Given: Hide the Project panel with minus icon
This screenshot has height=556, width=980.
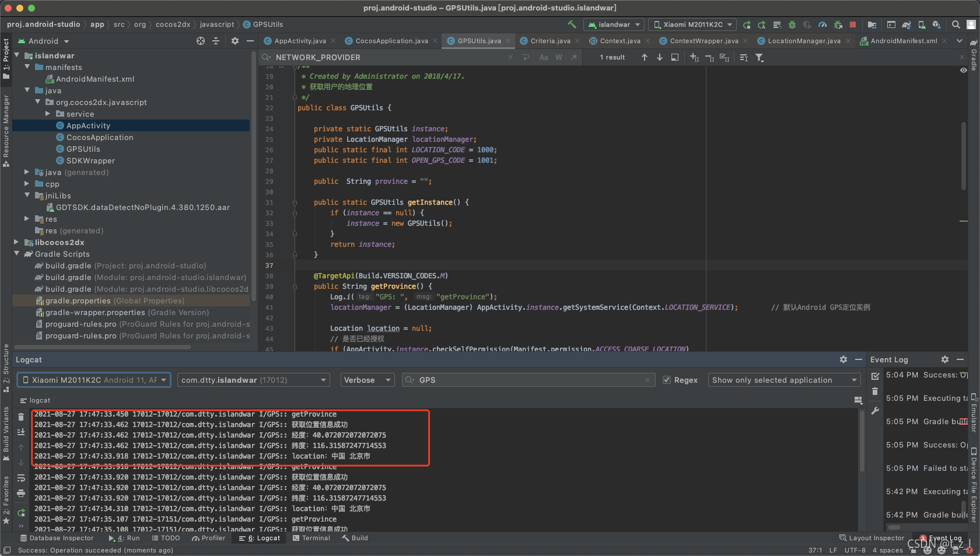Looking at the screenshot, I should (250, 41).
